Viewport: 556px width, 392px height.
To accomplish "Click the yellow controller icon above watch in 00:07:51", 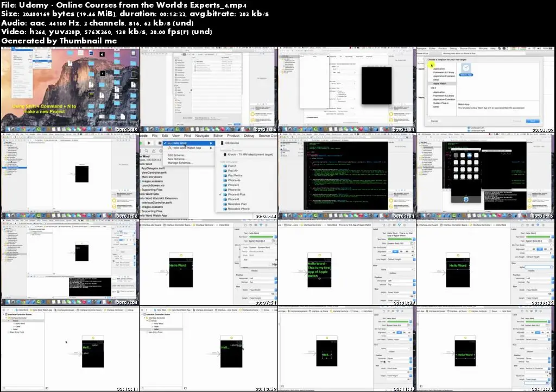I will [x=181, y=255].
